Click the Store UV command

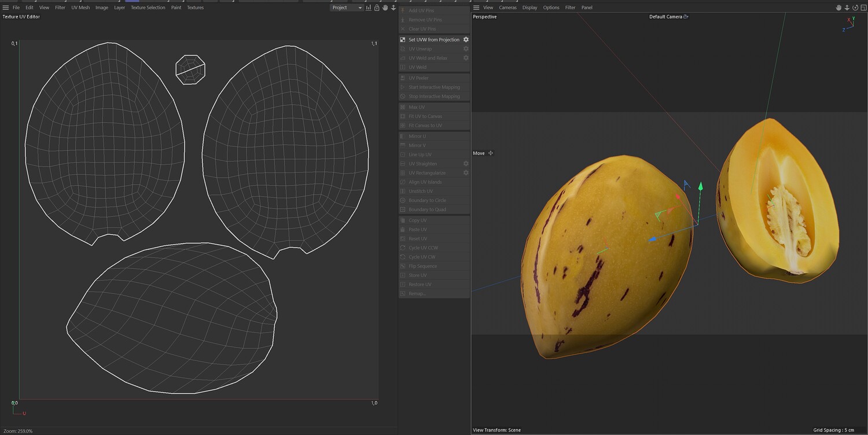(x=434, y=275)
